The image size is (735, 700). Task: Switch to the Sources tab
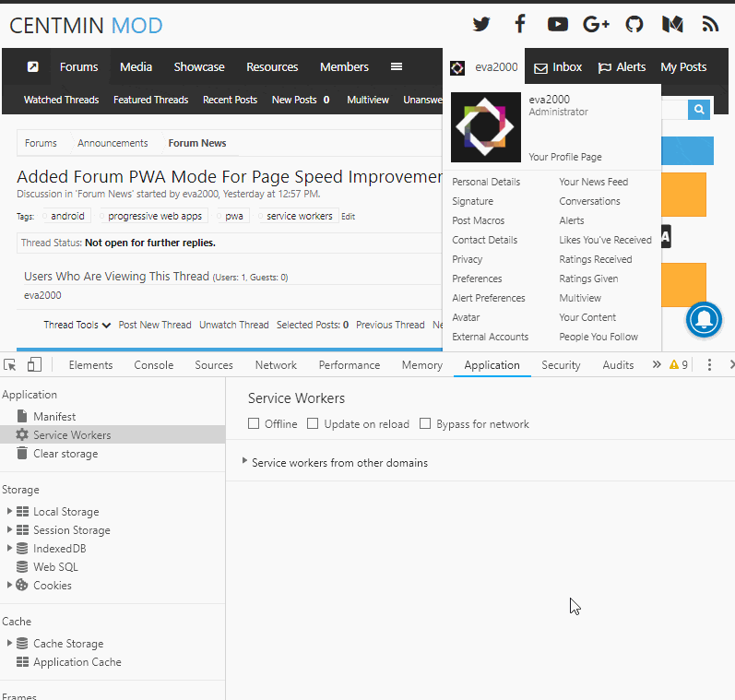click(x=214, y=365)
